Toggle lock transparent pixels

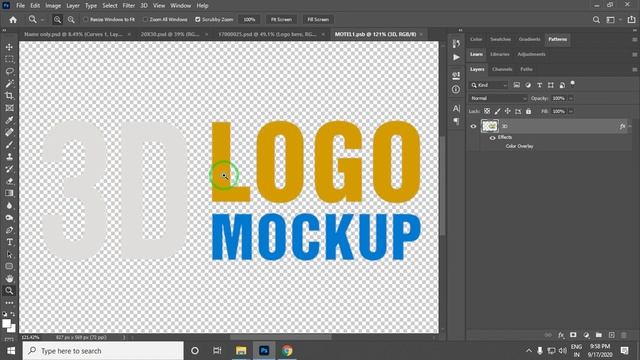487,111
